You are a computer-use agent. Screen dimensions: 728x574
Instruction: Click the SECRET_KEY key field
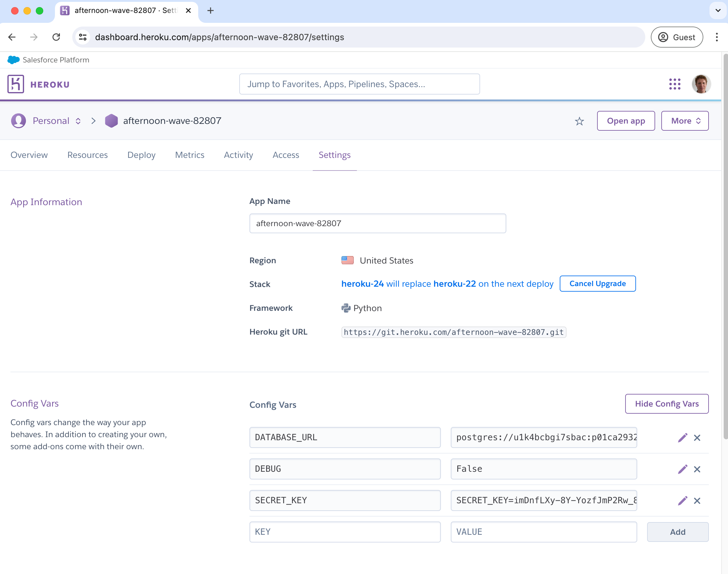coord(345,501)
